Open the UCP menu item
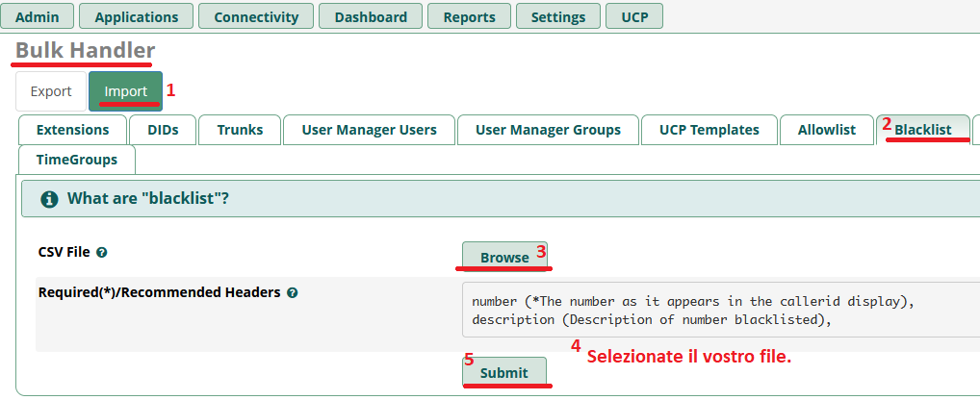 634,17
